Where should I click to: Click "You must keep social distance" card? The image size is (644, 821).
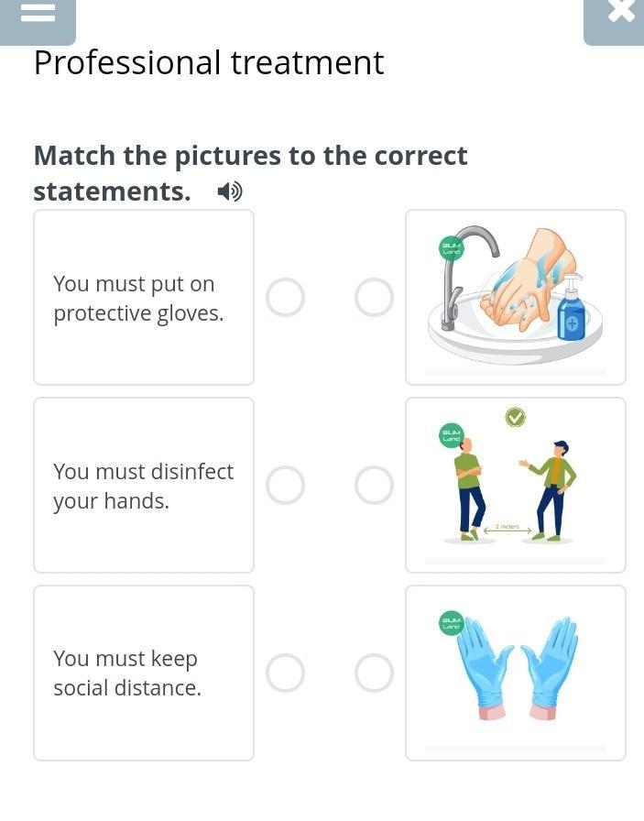144,673
